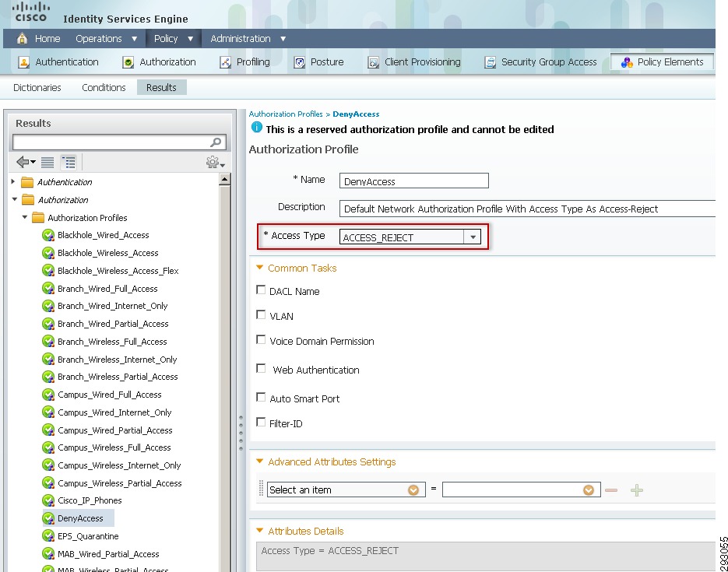Viewport: 728px width, 572px height.
Task: Click the Authentication tab icon
Action: (23, 62)
